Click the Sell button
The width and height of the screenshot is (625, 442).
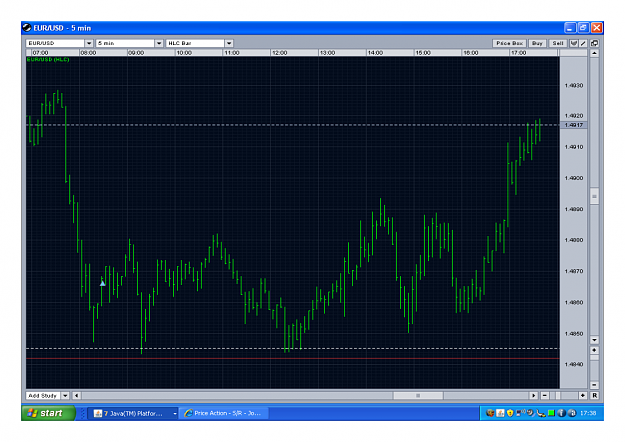point(558,43)
